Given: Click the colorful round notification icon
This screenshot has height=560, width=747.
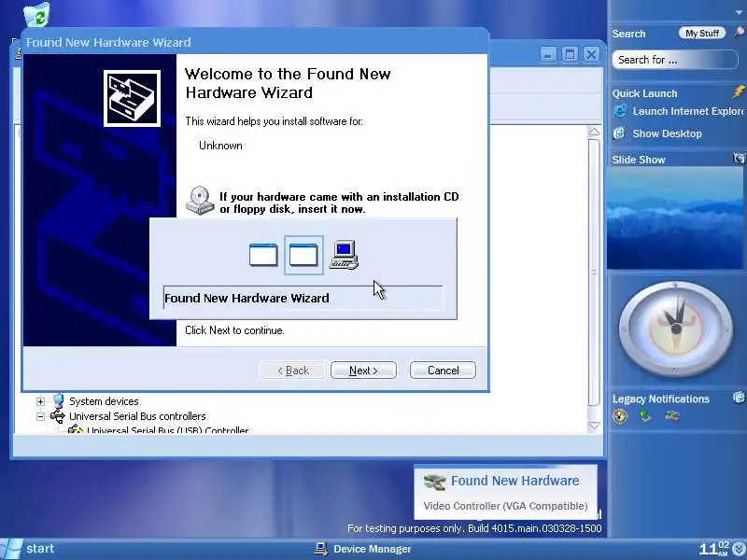Looking at the screenshot, I should pyautogui.click(x=620, y=416).
